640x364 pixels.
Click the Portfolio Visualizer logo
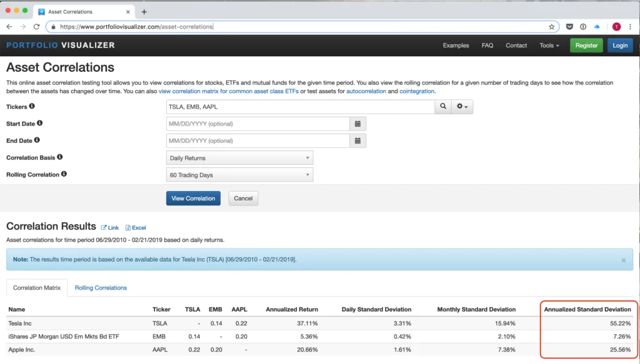[61, 45]
